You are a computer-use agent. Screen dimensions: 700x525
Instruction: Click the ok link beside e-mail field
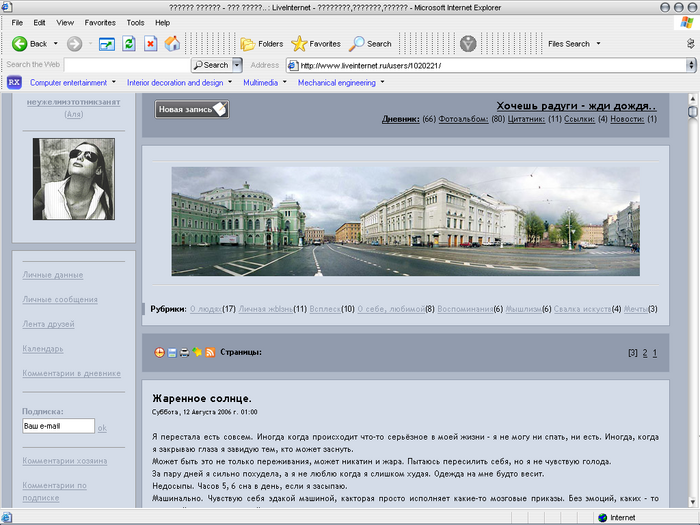click(x=102, y=428)
